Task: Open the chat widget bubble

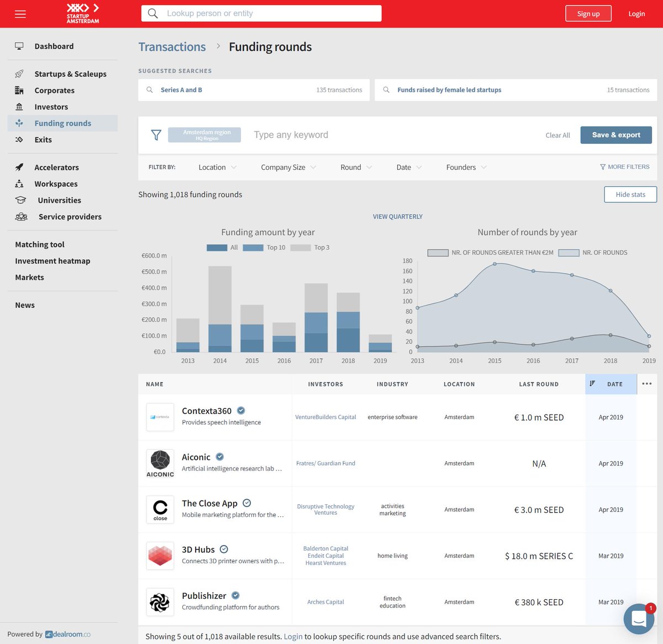Action: click(639, 619)
